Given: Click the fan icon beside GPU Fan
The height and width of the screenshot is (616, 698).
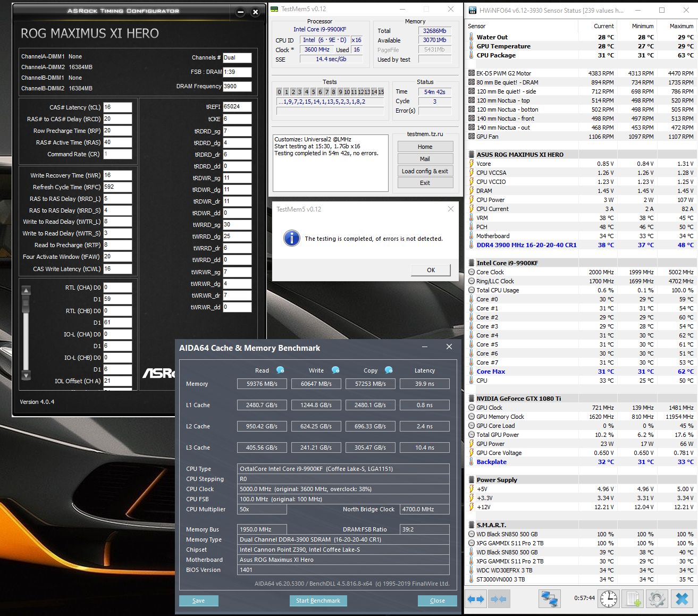Looking at the screenshot, I should coord(472,137).
